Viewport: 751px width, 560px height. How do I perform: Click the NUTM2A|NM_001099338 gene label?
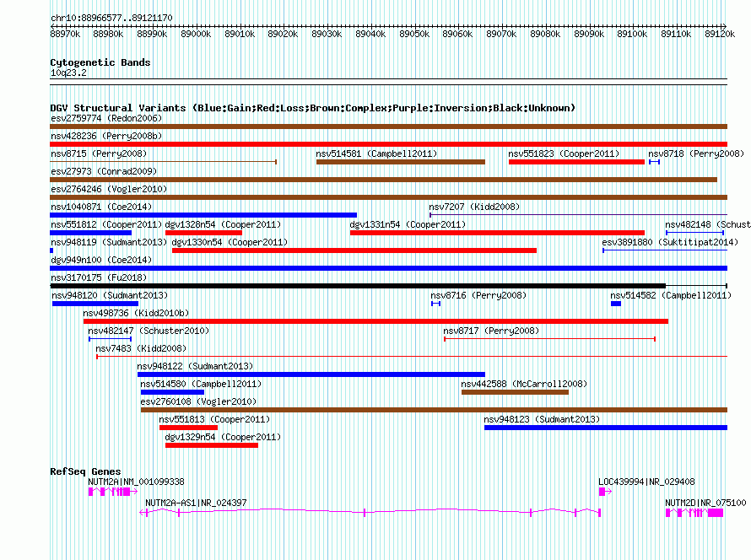[136, 482]
